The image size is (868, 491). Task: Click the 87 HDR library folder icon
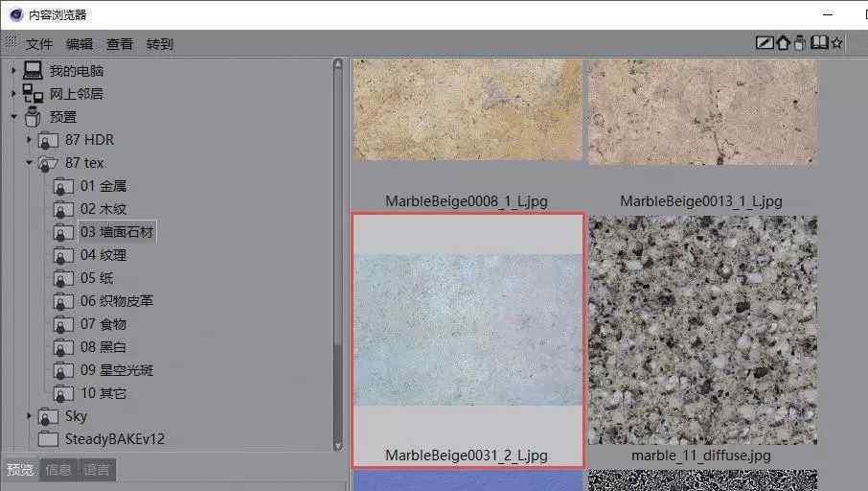coord(48,141)
